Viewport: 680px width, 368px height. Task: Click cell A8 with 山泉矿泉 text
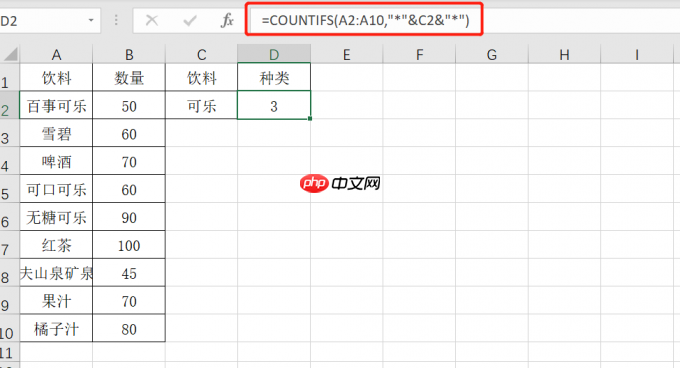pos(56,273)
